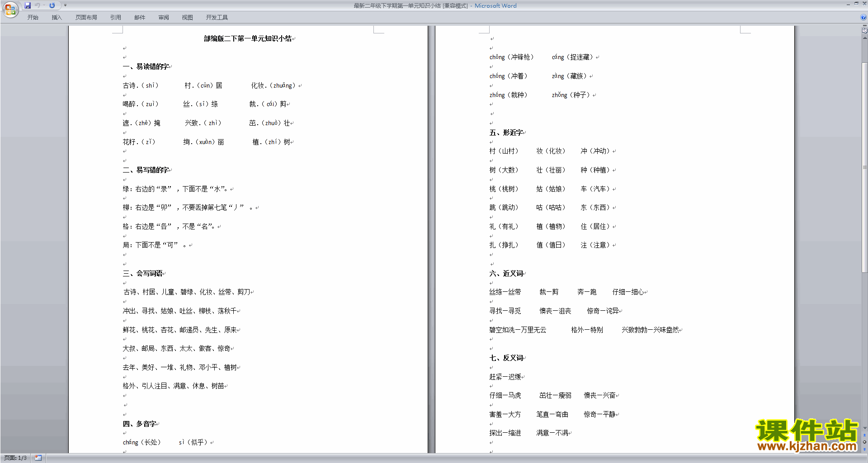868x463 pixels.
Task: Click the Undo arrow icon
Action: (37, 5)
